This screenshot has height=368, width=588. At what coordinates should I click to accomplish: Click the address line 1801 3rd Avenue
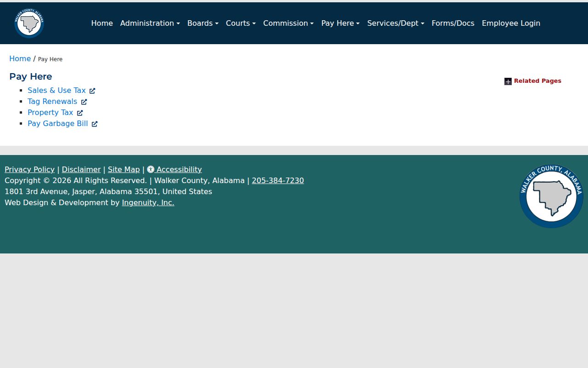(108, 191)
